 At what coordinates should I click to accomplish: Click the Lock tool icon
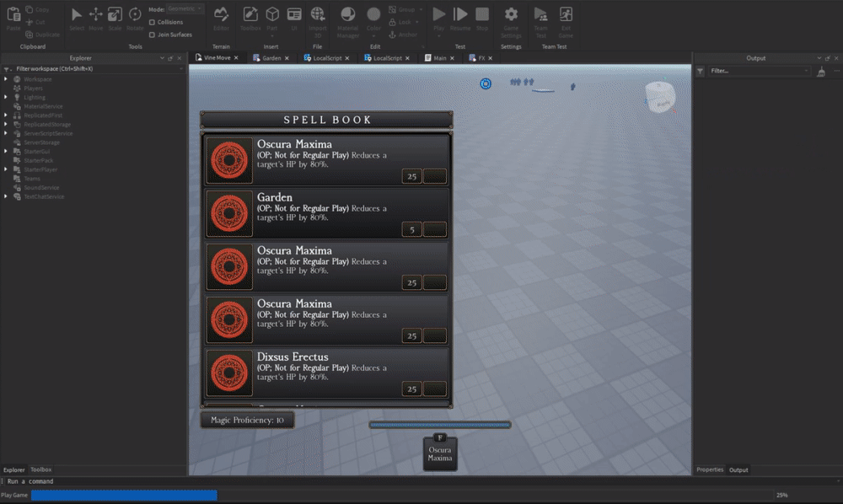[393, 22]
